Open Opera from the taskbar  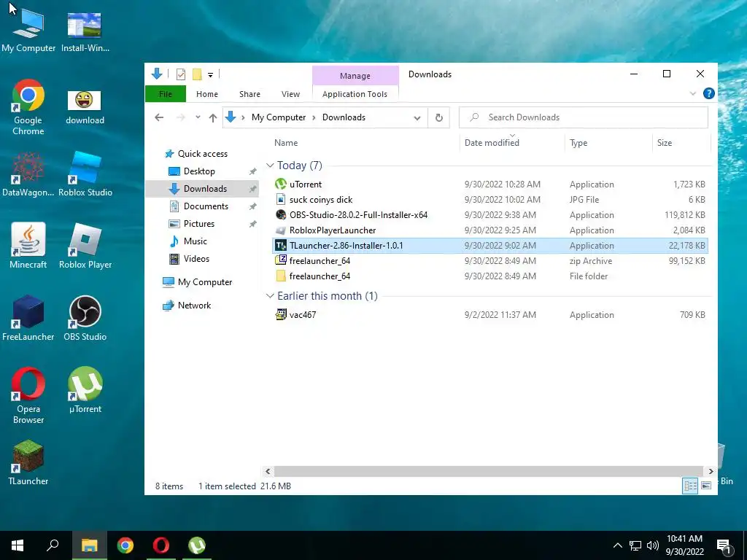[x=161, y=545]
